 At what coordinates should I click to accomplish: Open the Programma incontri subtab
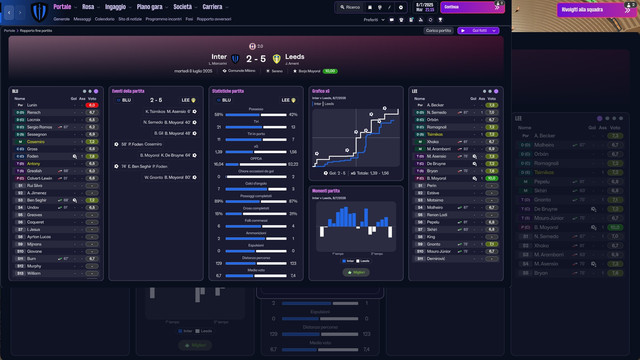point(164,19)
